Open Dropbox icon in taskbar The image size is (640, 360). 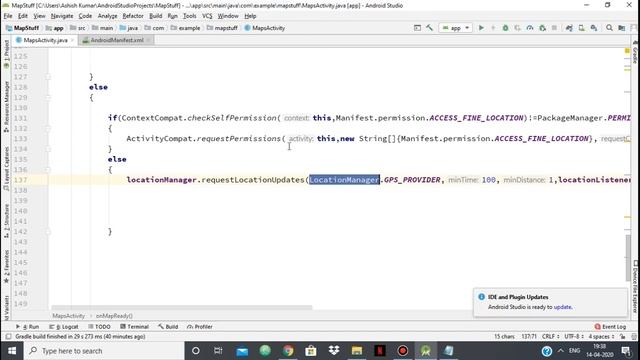pos(334,351)
